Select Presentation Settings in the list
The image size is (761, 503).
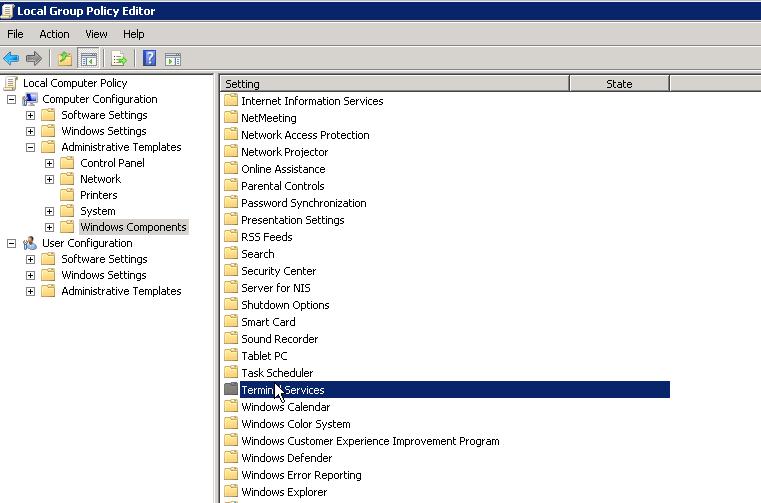click(x=293, y=220)
